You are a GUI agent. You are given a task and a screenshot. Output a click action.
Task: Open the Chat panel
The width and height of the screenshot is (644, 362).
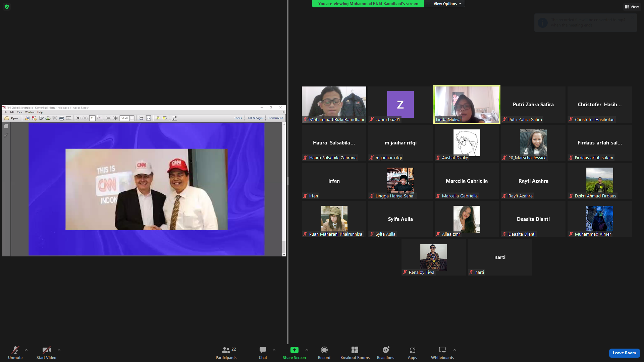(263, 353)
